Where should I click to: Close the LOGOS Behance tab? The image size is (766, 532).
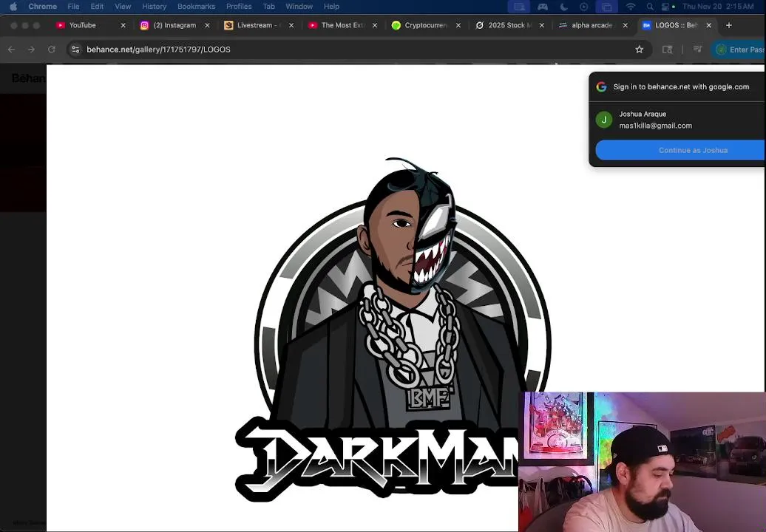(x=709, y=25)
